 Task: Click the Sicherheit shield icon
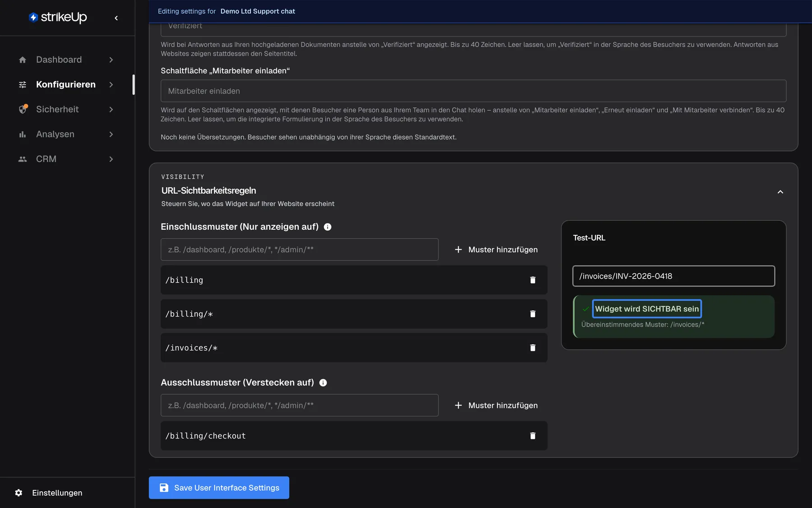point(23,109)
